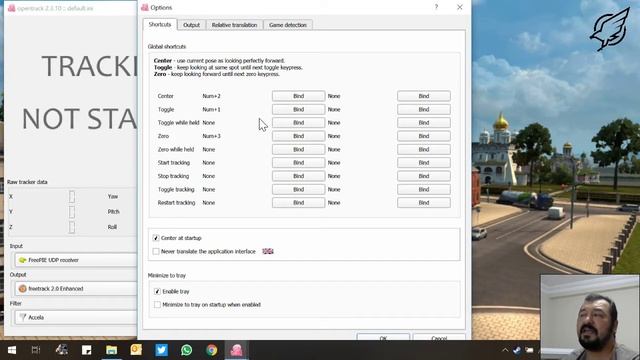The image size is (640, 360).
Task: Click first Bind for Zero while held
Action: [298, 149]
